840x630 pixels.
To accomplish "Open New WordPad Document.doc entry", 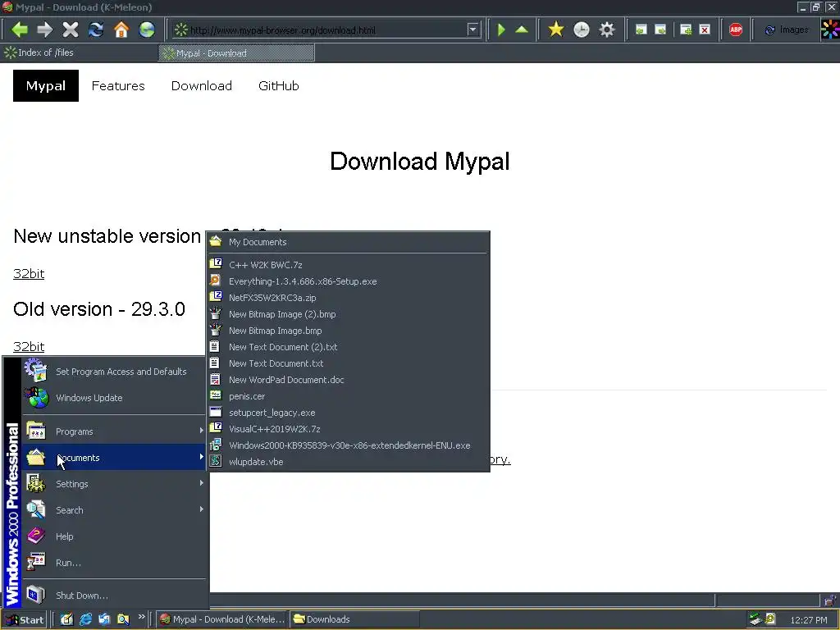I will (x=348, y=380).
